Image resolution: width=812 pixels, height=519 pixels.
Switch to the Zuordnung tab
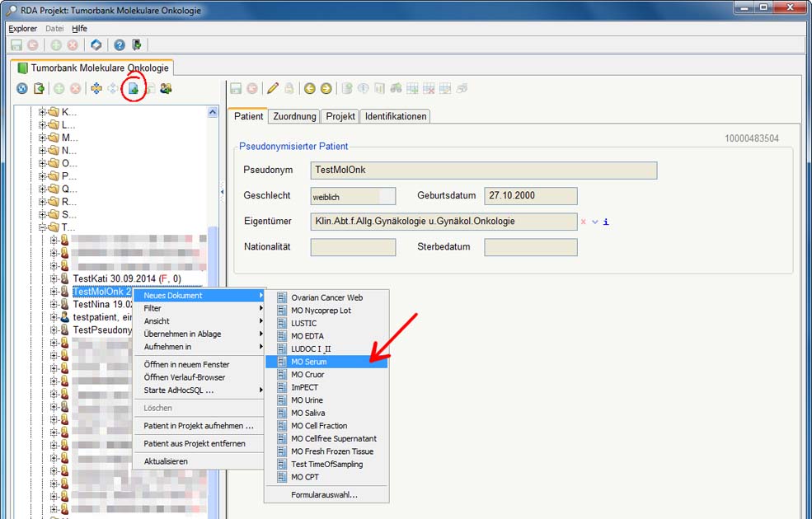294,116
